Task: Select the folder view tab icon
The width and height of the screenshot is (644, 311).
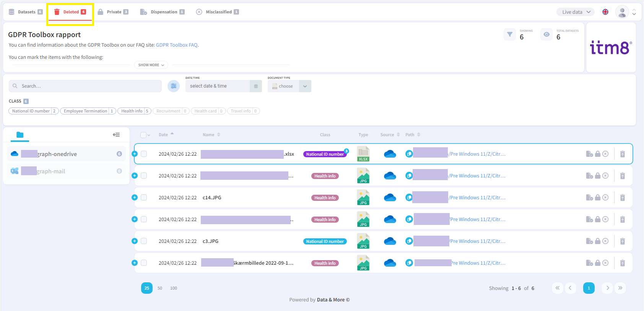Action: coord(20,135)
